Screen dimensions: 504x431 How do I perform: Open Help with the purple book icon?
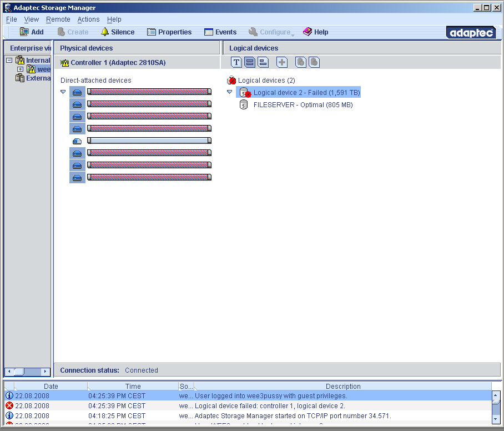pos(316,32)
